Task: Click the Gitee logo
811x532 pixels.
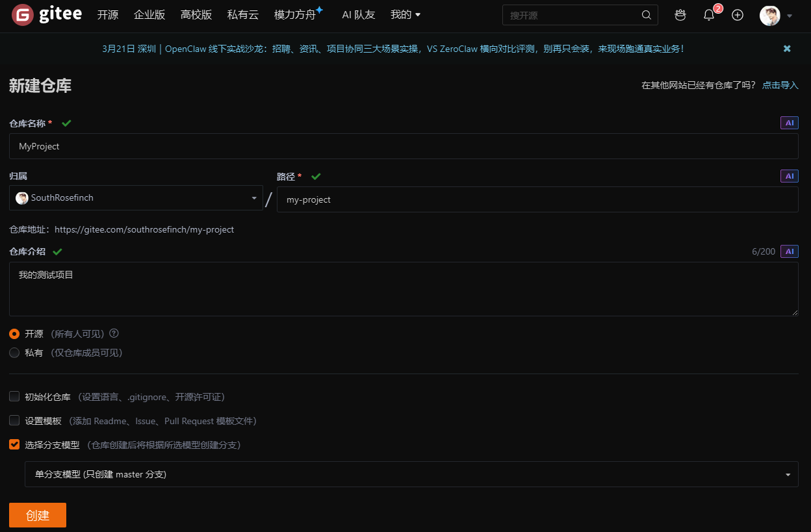Action: tap(47, 14)
